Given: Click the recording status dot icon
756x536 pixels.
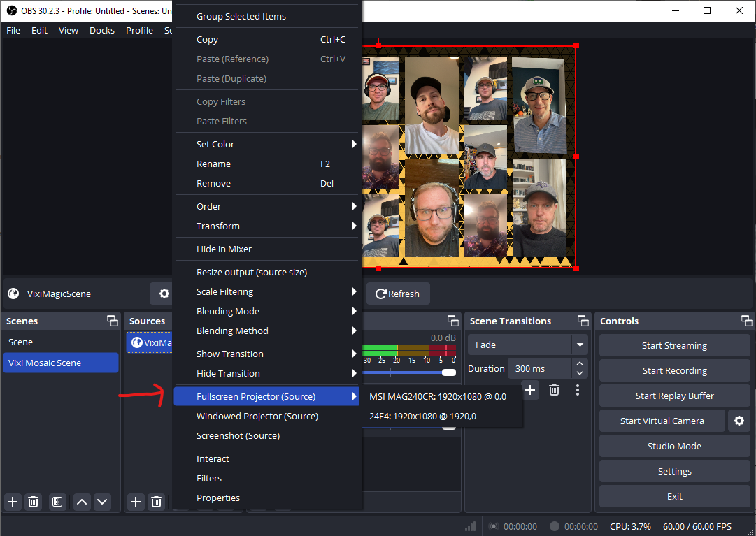Looking at the screenshot, I should point(555,526).
